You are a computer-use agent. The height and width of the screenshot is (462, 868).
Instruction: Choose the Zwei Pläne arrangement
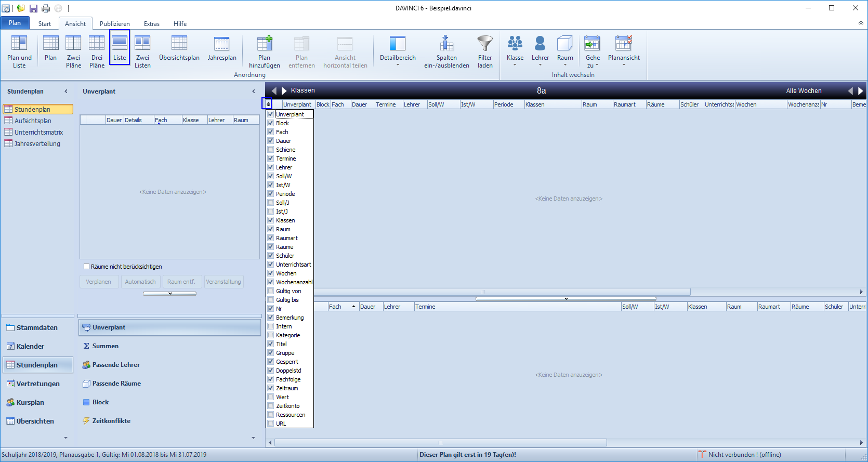click(73, 51)
